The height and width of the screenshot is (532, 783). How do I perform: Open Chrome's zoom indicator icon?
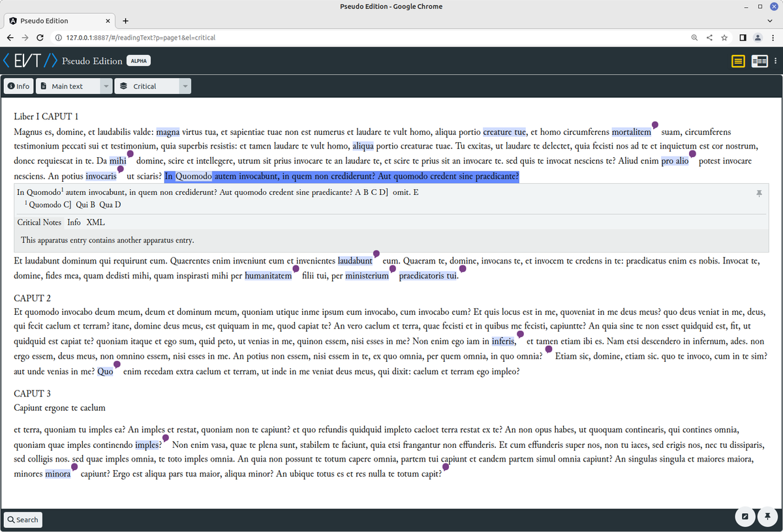tap(694, 38)
